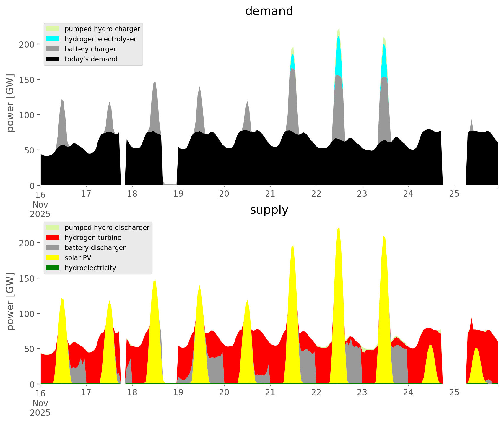Click the yellow solar PV legend swatch
The width and height of the screenshot is (504, 423).
tap(53, 258)
